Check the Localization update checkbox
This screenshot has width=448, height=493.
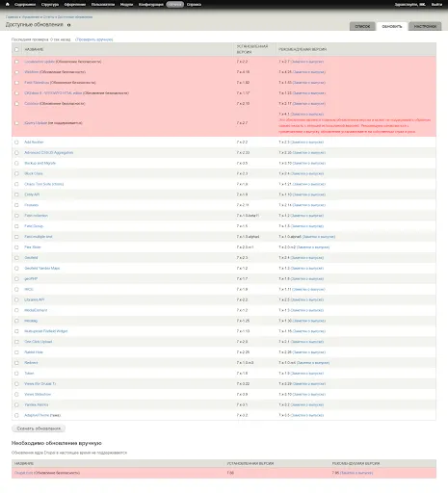click(16, 62)
